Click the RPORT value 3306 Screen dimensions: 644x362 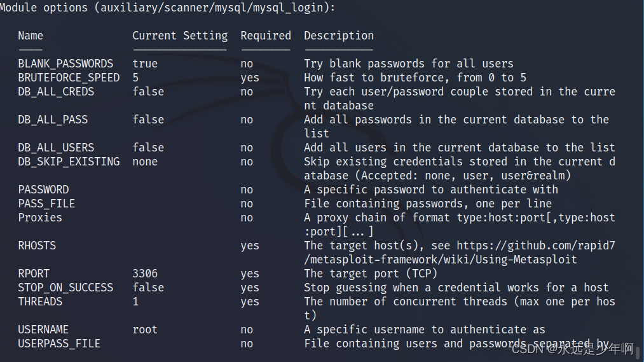[x=145, y=274]
